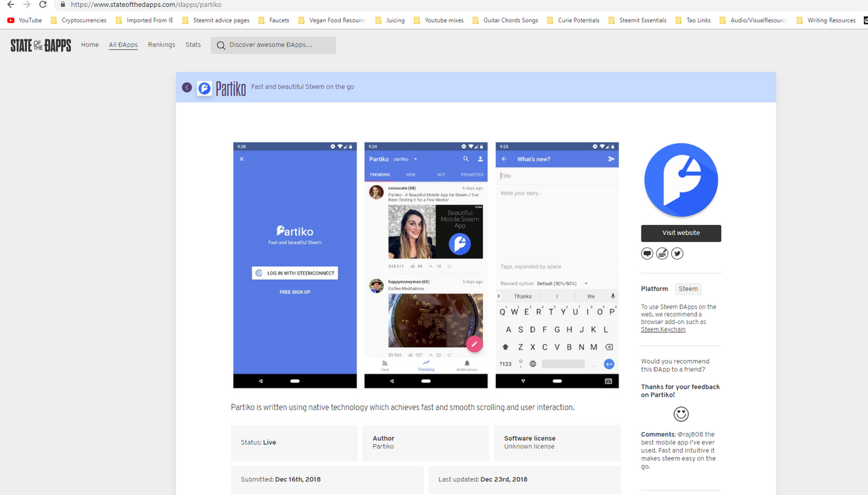Open the blog/news social icon
The image size is (868, 495).
(662, 254)
